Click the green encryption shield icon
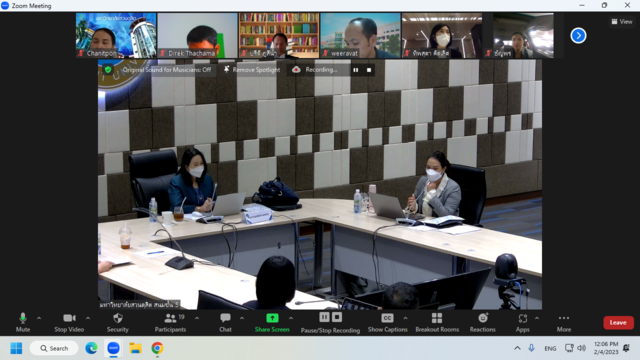 (108, 70)
